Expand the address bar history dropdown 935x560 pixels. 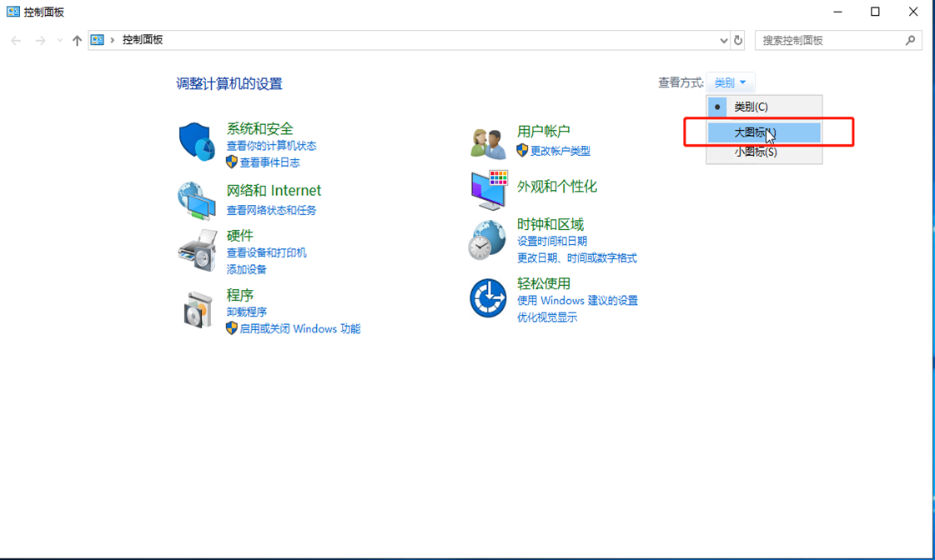(723, 40)
